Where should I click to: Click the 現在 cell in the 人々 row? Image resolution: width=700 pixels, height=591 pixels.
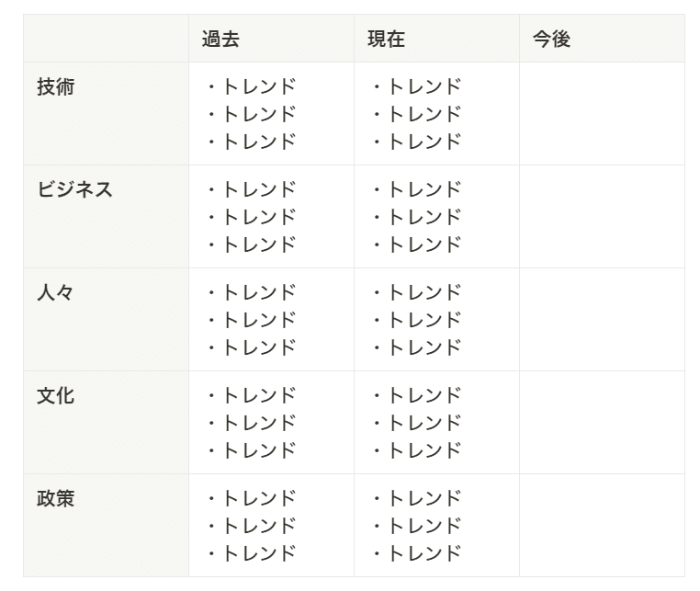pyautogui.click(x=436, y=319)
